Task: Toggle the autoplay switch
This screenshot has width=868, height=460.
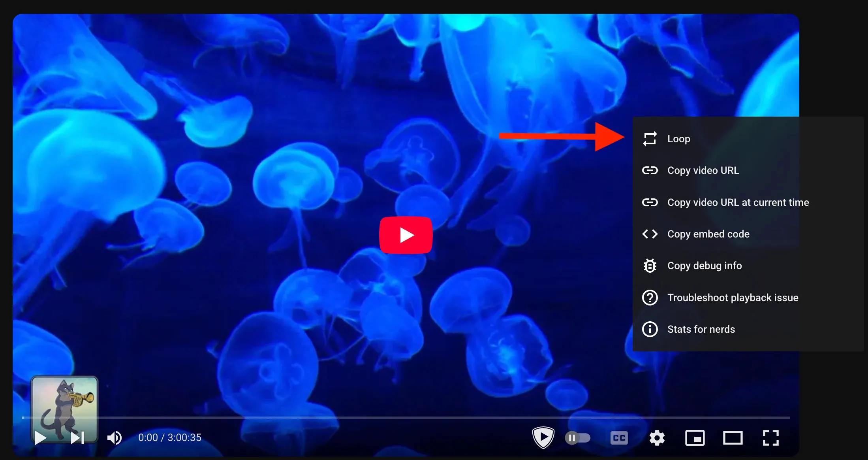Action: pos(578,438)
